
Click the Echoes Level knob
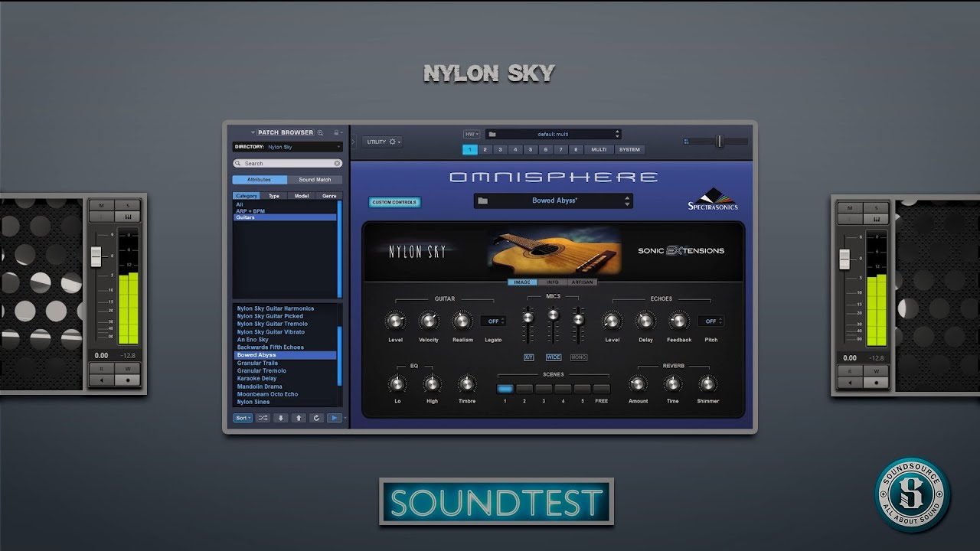click(x=612, y=321)
